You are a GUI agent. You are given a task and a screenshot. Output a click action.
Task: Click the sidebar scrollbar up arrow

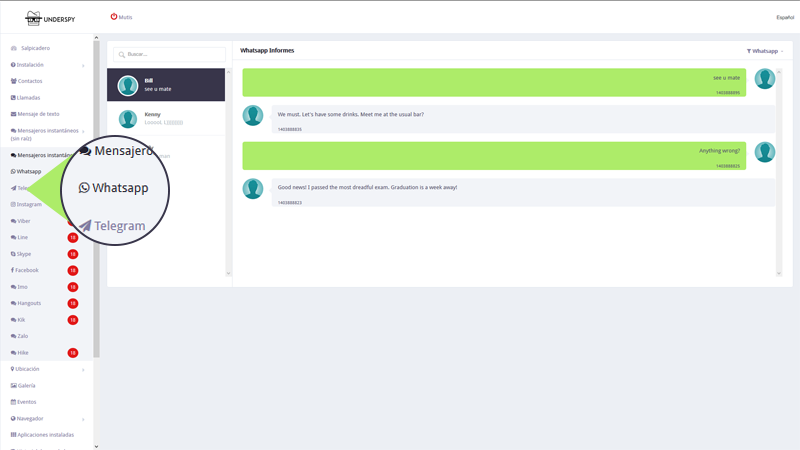point(96,38)
